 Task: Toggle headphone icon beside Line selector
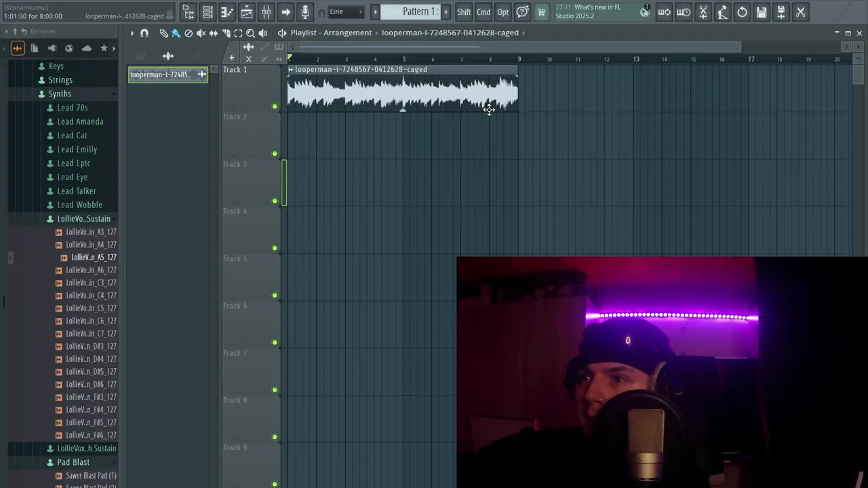coord(321,12)
